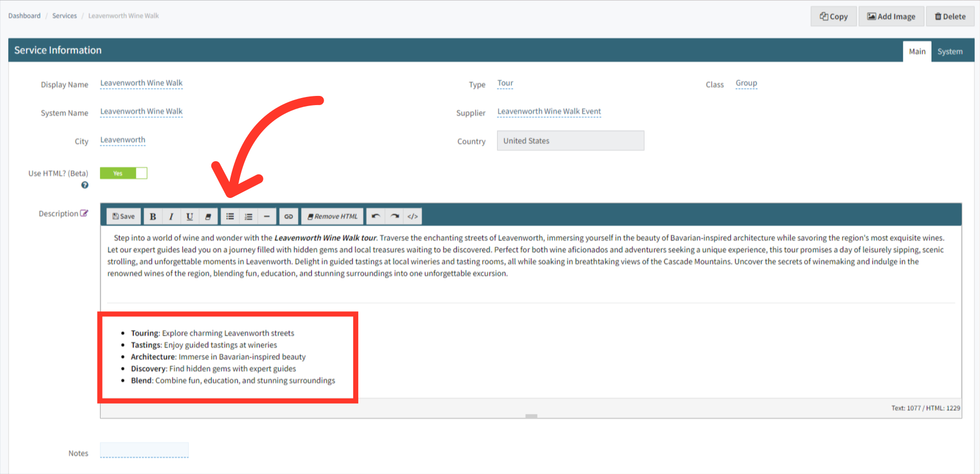Change the Class value Group

[746, 83]
